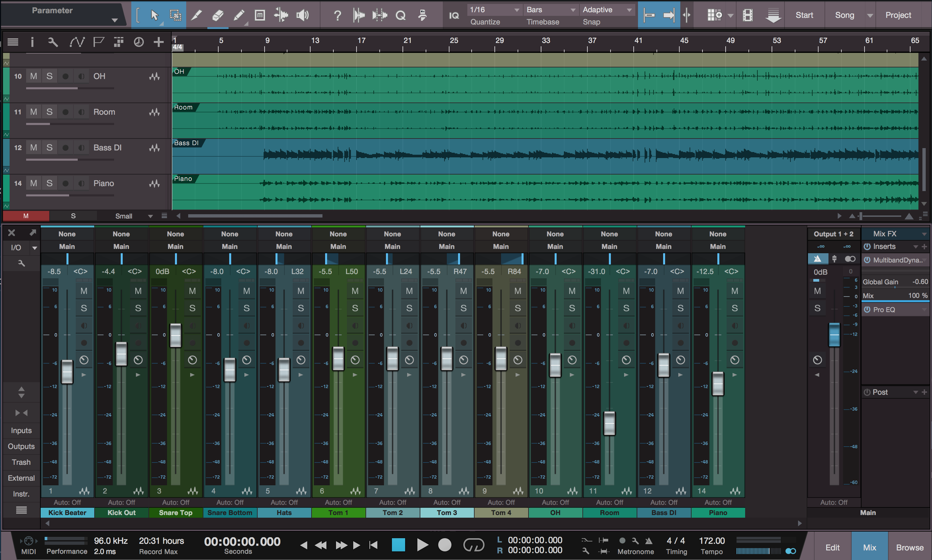Select the Range tool
This screenshot has width=932, height=560.
(x=175, y=15)
